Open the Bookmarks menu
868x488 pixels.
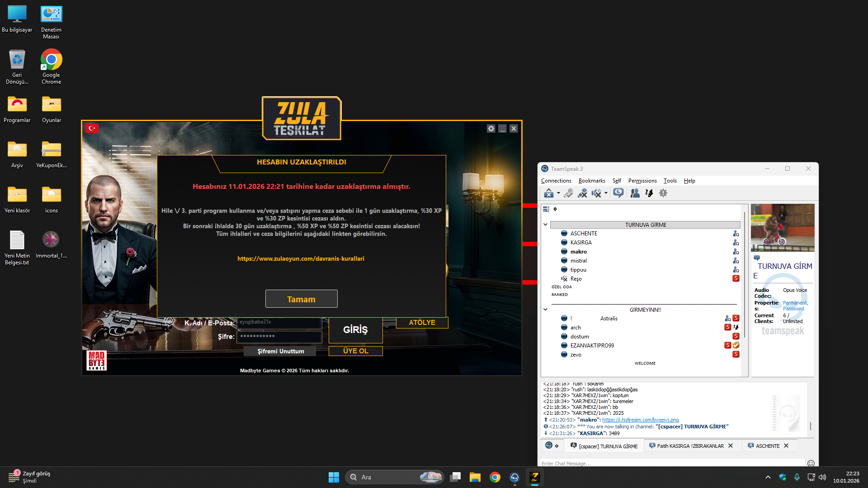pos(592,181)
